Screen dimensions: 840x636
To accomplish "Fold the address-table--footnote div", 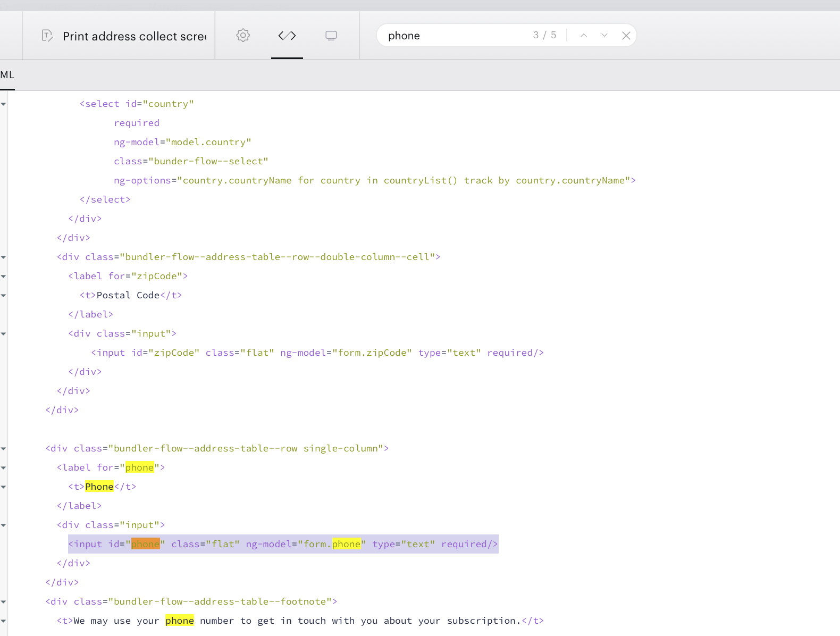I will point(4,602).
